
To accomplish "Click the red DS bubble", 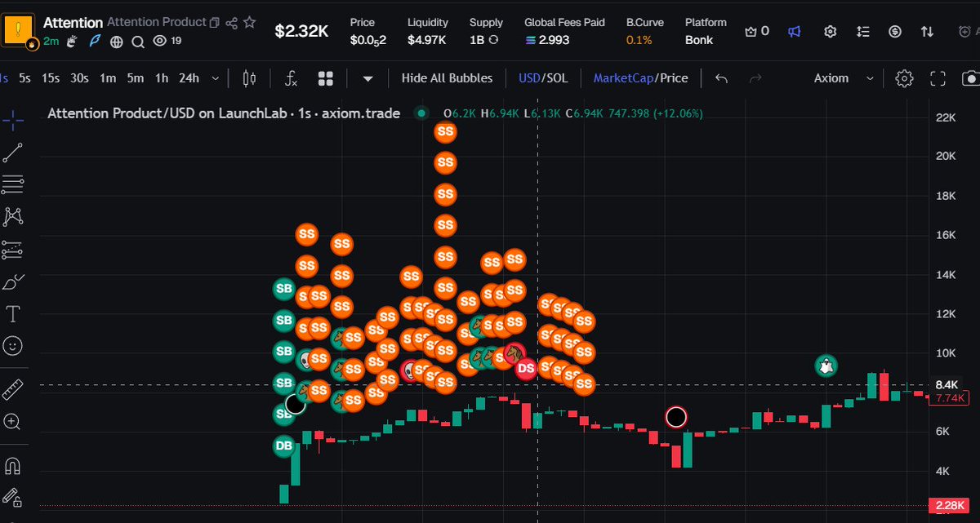I will click(x=526, y=369).
